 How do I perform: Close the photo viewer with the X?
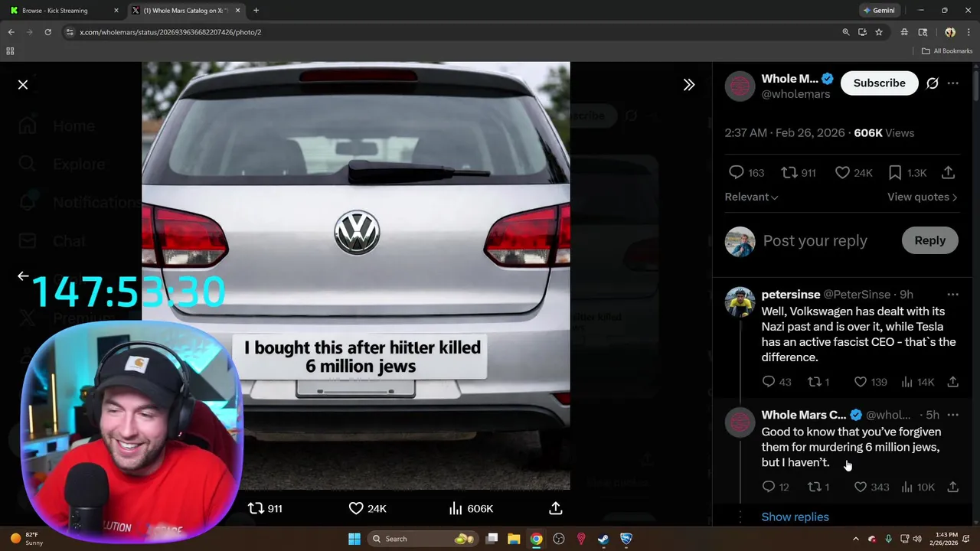[x=23, y=85]
